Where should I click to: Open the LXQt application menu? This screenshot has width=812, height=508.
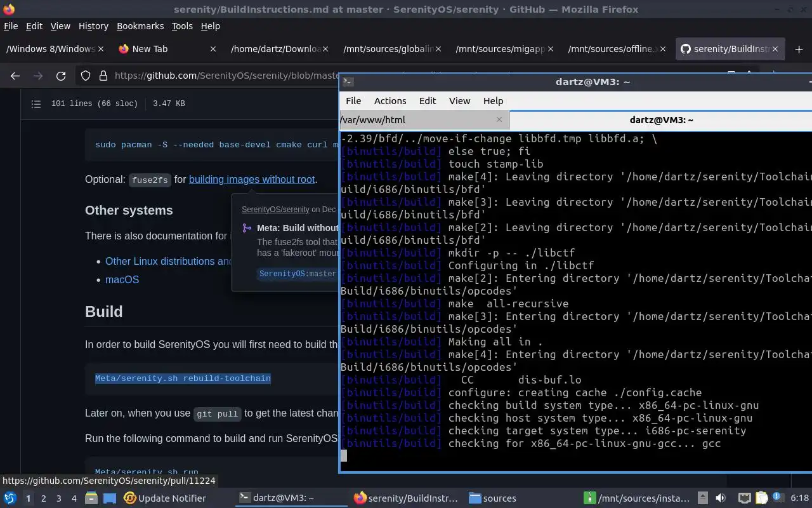[x=10, y=498]
